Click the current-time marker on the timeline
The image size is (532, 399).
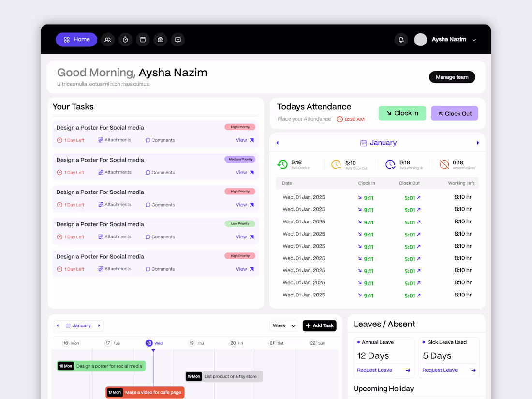pos(153,351)
